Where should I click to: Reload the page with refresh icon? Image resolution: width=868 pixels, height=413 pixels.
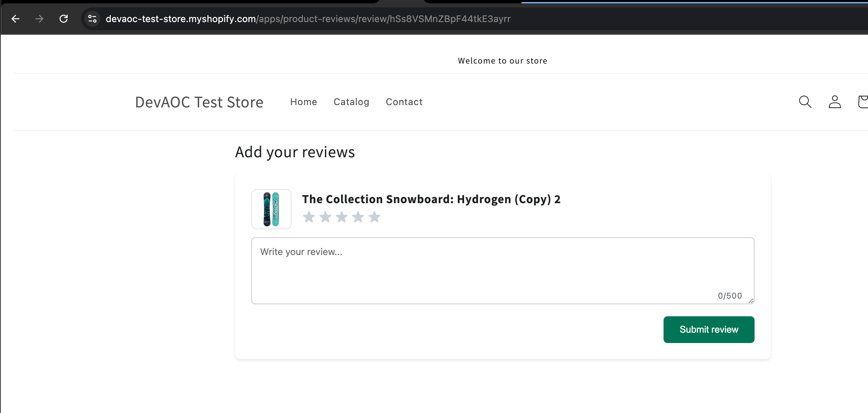pos(64,19)
